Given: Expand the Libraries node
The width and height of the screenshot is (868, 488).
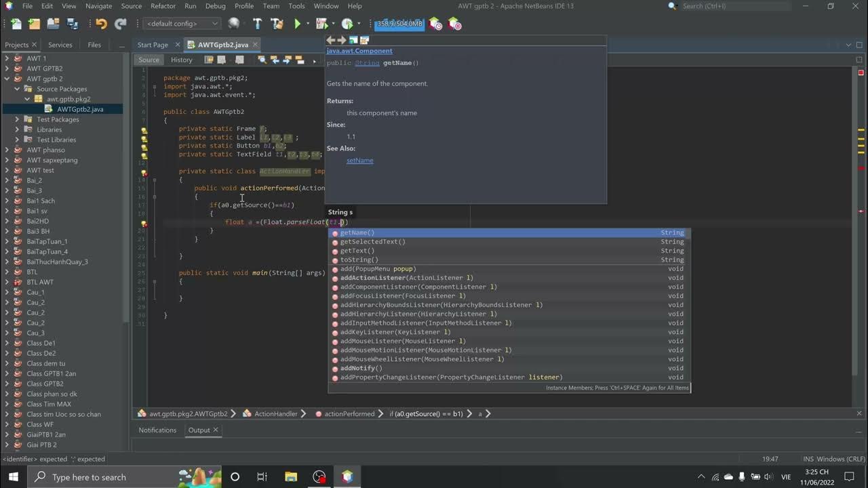Looking at the screenshot, I should (x=18, y=129).
